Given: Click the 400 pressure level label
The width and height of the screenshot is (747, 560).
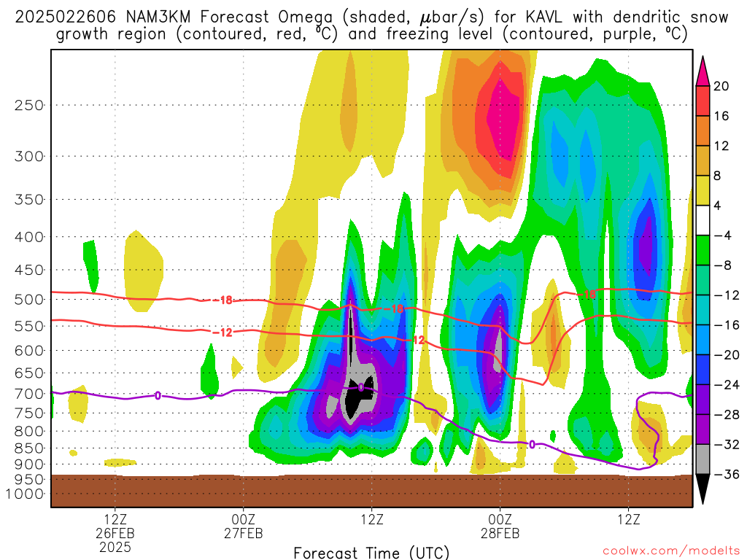Looking at the screenshot, I should (29, 237).
